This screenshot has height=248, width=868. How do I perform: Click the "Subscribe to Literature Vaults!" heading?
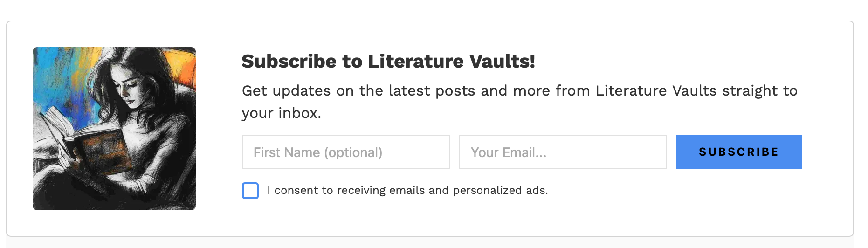(x=388, y=62)
